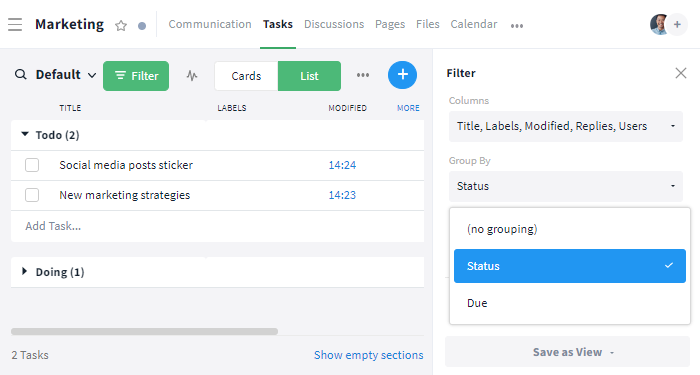Star the Marketing workspace
The image size is (700, 375).
[121, 25]
